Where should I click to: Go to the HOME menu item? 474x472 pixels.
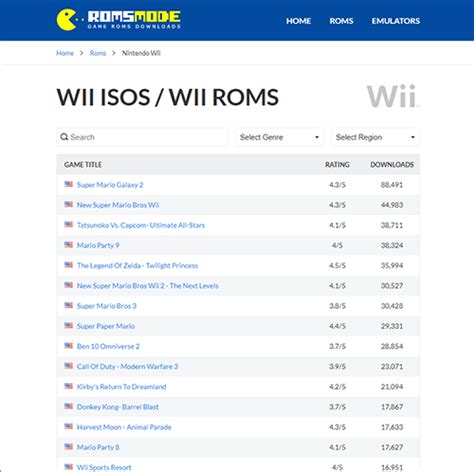pyautogui.click(x=298, y=21)
